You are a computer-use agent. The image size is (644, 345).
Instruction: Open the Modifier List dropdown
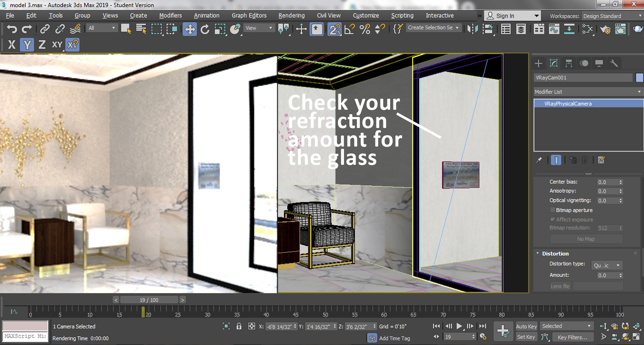[x=639, y=92]
